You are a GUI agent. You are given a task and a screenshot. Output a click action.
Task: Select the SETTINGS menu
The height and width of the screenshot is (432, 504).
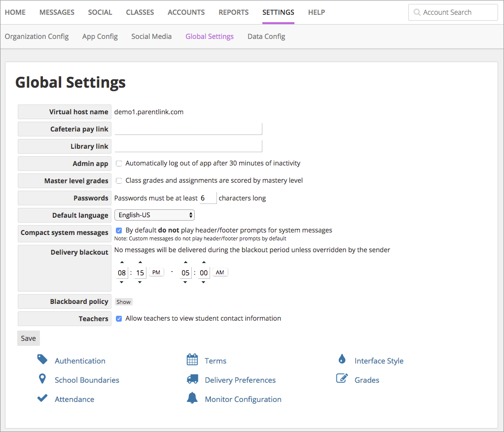point(278,12)
